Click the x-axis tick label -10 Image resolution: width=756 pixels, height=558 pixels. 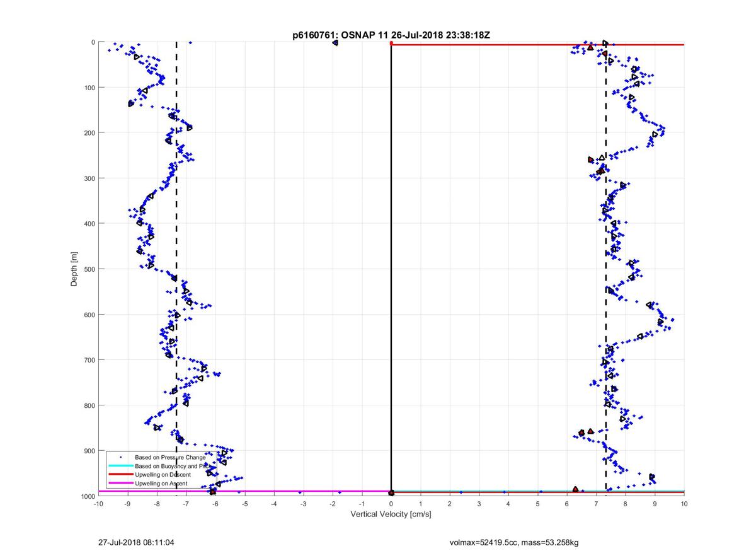(98, 504)
